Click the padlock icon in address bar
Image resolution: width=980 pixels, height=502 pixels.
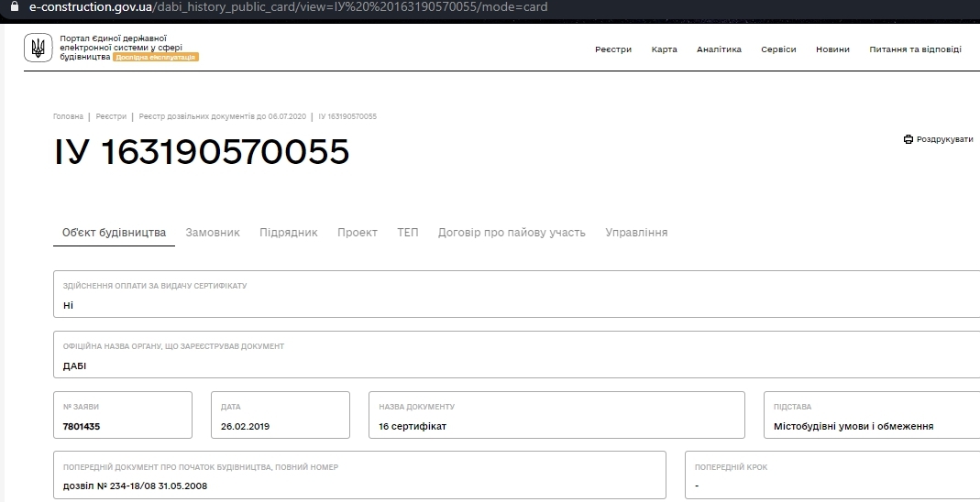[x=15, y=6]
